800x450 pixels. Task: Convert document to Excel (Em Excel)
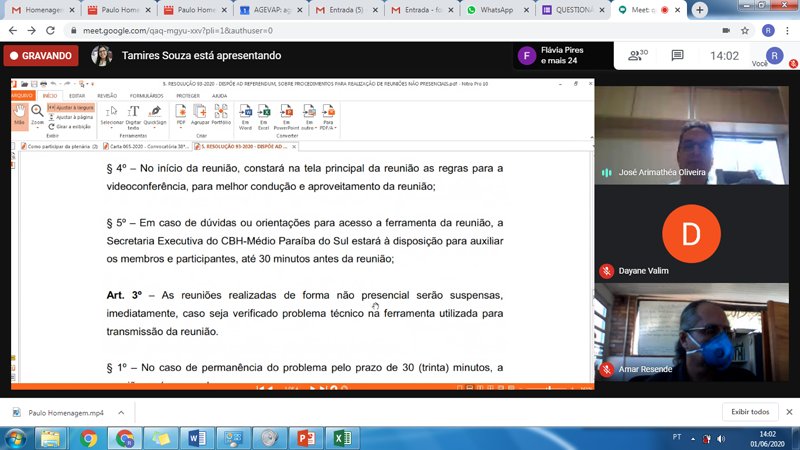[x=263, y=117]
